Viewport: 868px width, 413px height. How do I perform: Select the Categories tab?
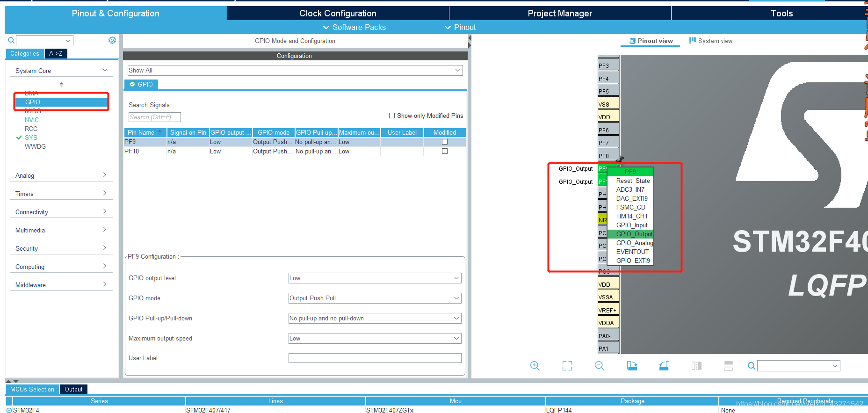[x=25, y=53]
